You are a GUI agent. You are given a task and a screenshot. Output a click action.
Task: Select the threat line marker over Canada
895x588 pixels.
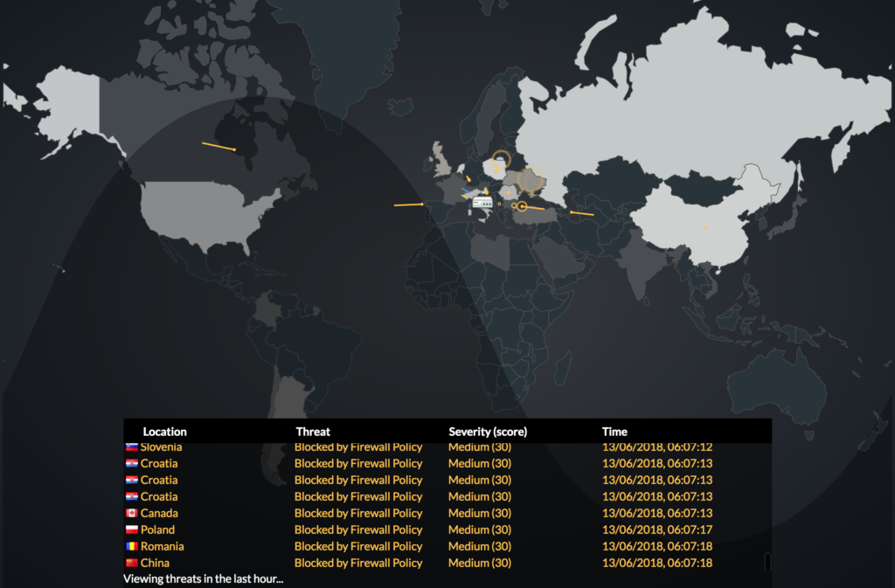(219, 147)
